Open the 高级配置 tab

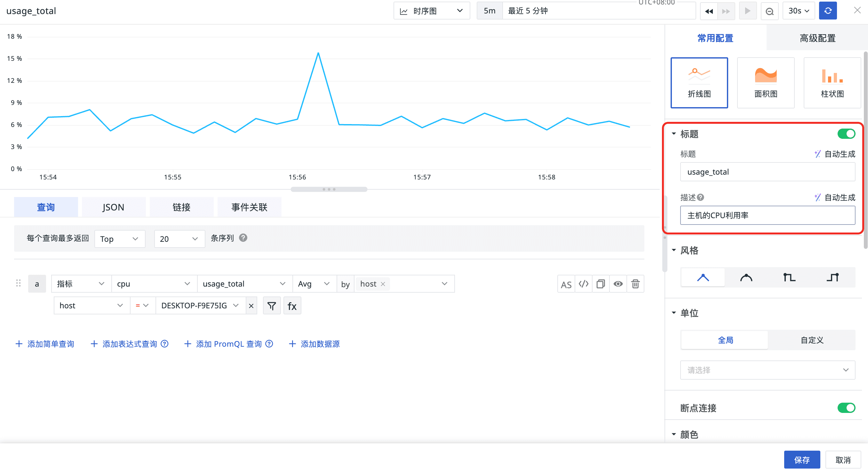pyautogui.click(x=817, y=38)
